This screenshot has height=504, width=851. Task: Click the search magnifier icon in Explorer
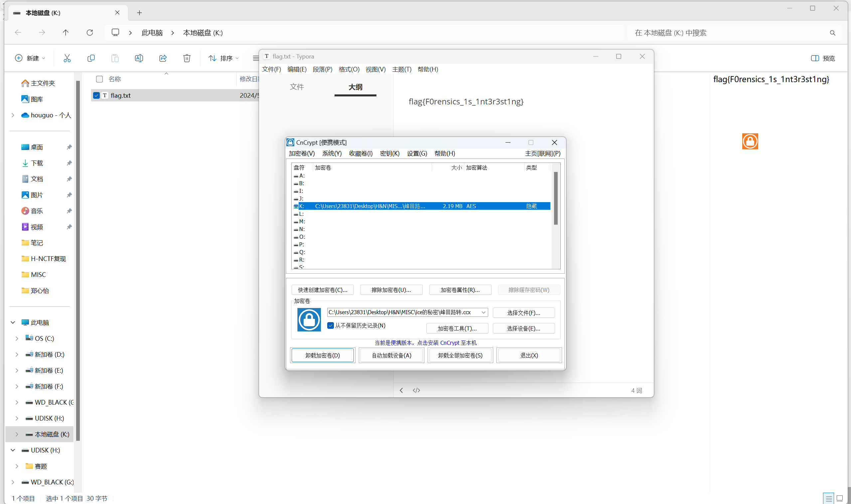coord(832,33)
